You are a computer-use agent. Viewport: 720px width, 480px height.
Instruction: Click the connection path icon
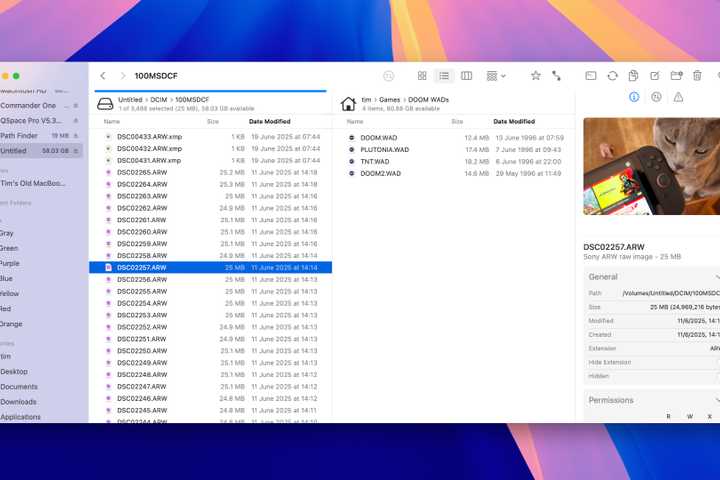557,76
